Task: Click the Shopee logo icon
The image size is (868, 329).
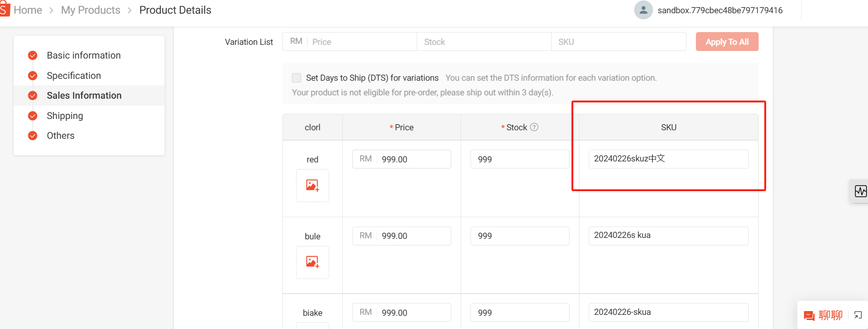Action: tap(4, 9)
